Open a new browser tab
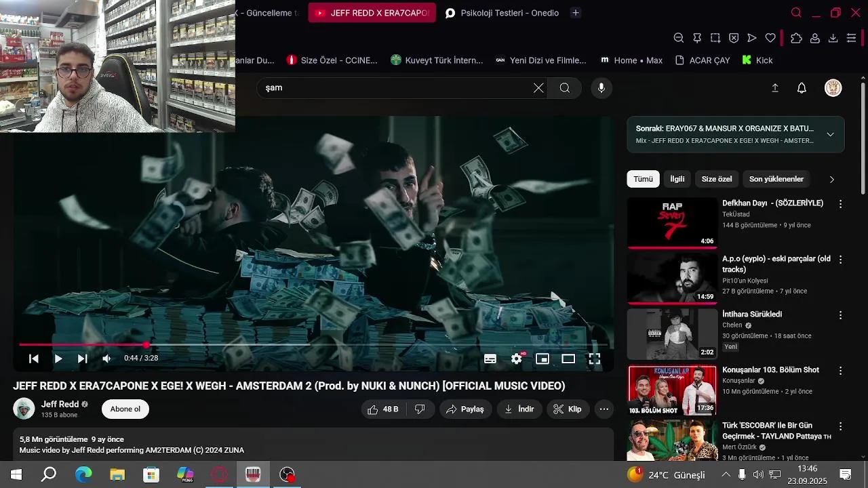This screenshot has width=868, height=488. [x=576, y=13]
